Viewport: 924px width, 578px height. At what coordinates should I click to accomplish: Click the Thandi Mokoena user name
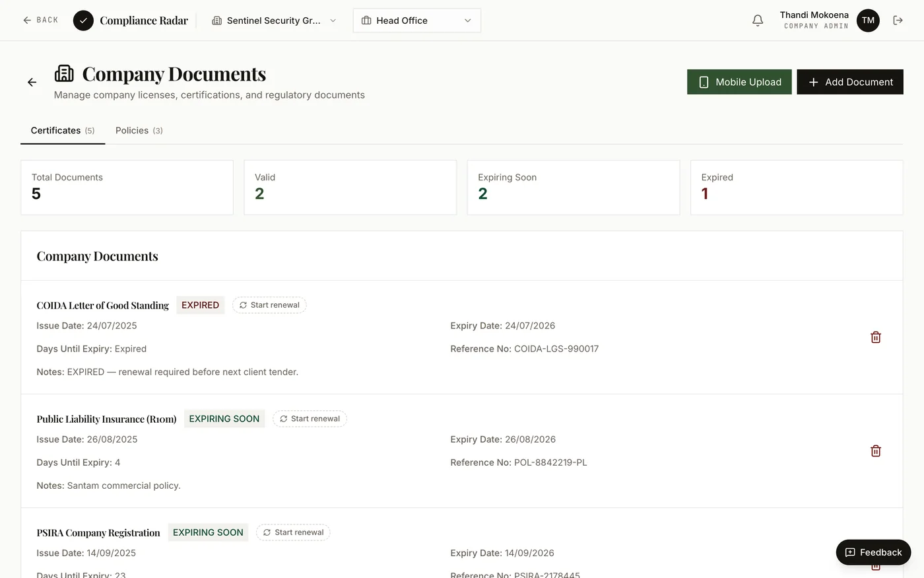click(814, 15)
